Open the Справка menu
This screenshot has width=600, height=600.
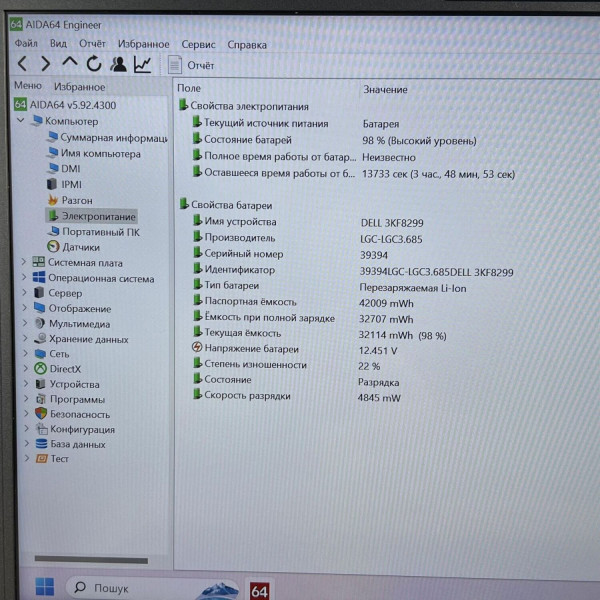(x=247, y=45)
